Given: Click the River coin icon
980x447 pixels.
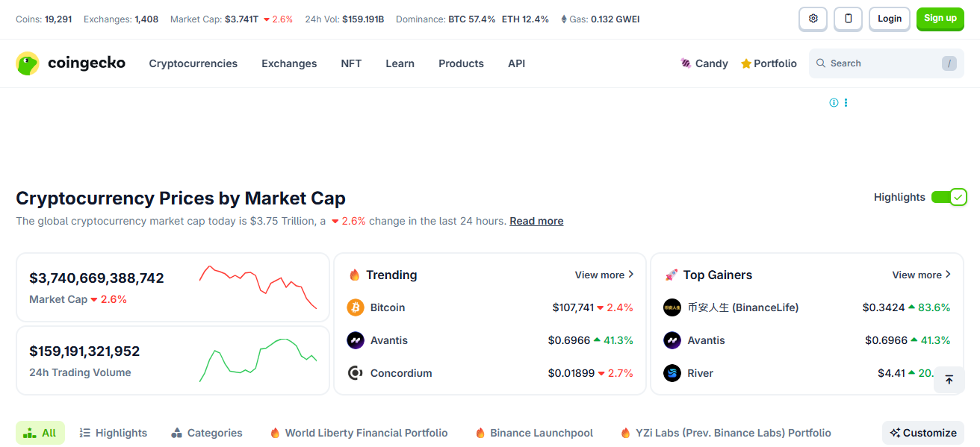Looking at the screenshot, I should click(672, 373).
